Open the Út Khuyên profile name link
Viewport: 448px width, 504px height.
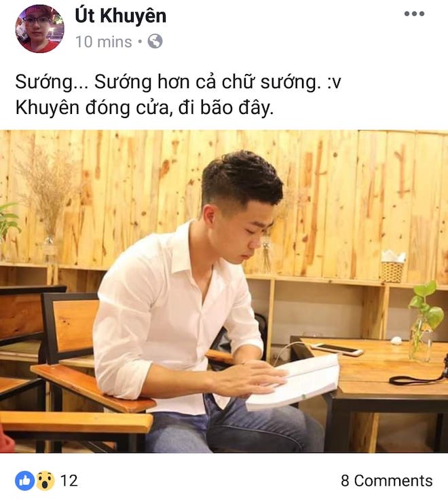pyautogui.click(x=121, y=16)
